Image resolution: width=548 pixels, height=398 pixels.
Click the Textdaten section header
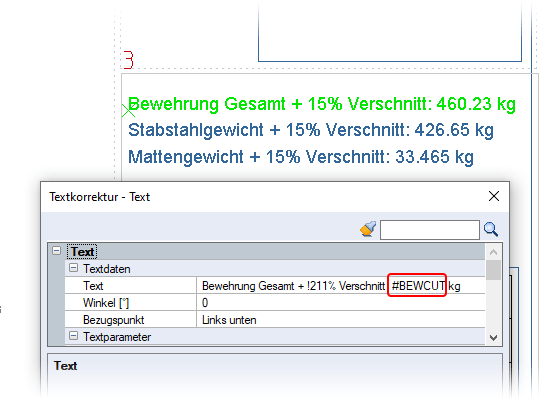(275, 268)
